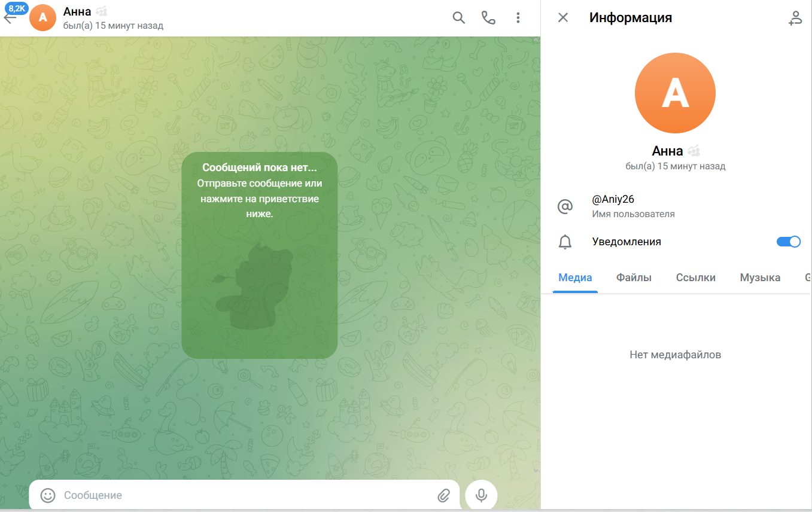Click the Уведомления label
Screen dimensions: 812x512
[x=627, y=242]
